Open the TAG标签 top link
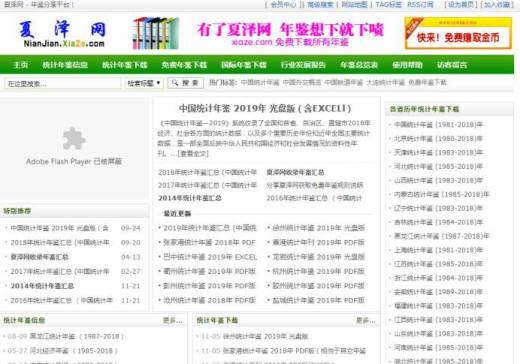Viewport: 520px width, 364px height. 388,5
